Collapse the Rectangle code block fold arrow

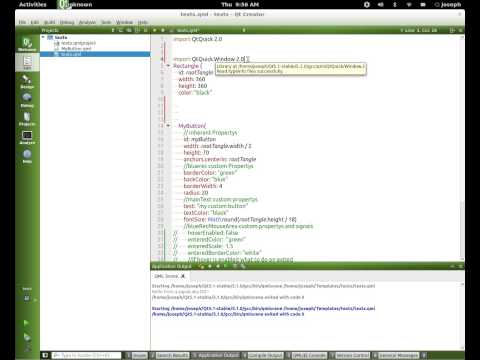168,66
